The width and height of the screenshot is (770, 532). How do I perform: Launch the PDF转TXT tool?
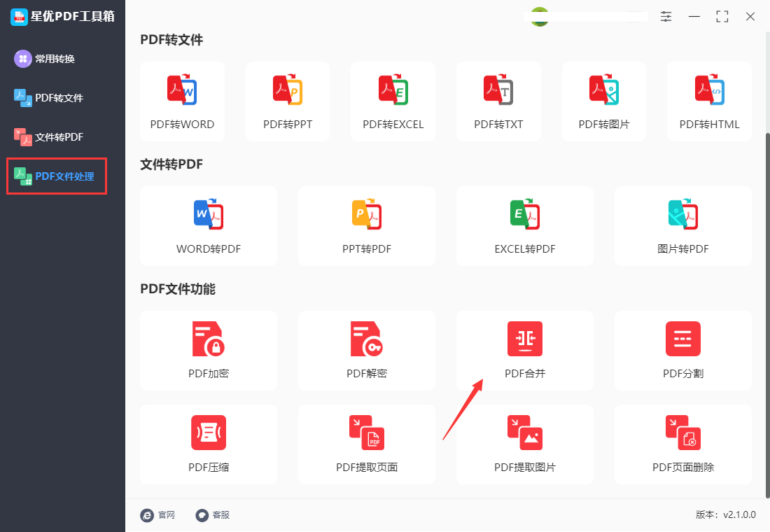pyautogui.click(x=498, y=101)
